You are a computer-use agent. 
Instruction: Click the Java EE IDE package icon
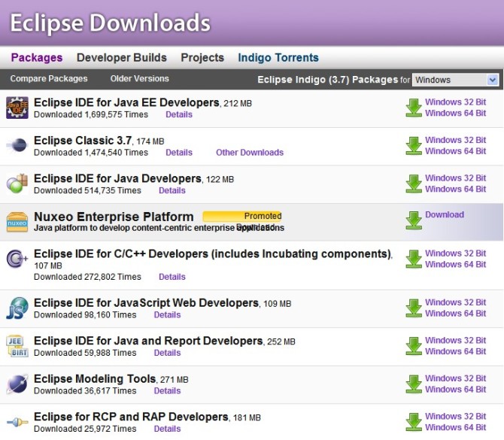pyautogui.click(x=17, y=108)
